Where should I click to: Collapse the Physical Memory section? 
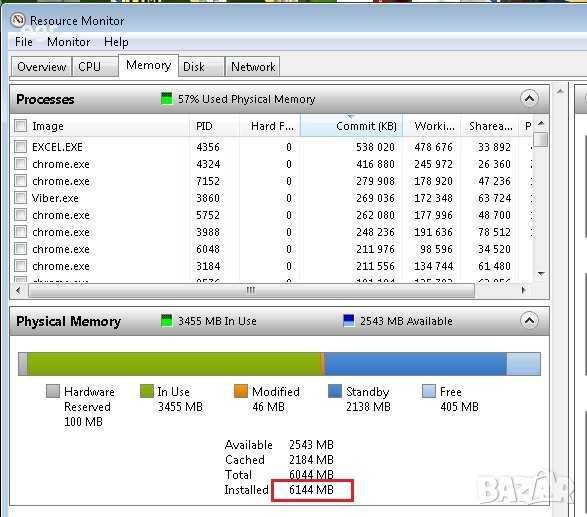point(529,320)
